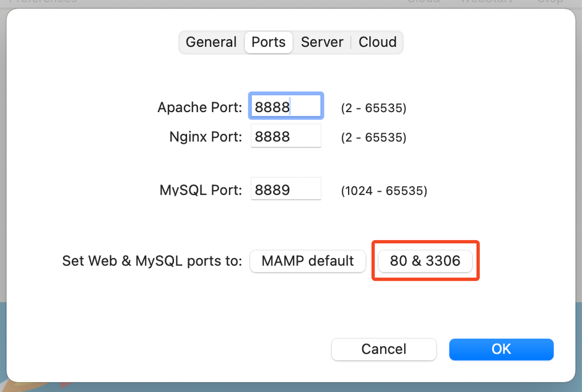
Task: Click the dimmed WebStart toolbar label
Action: pyautogui.click(x=486, y=2)
